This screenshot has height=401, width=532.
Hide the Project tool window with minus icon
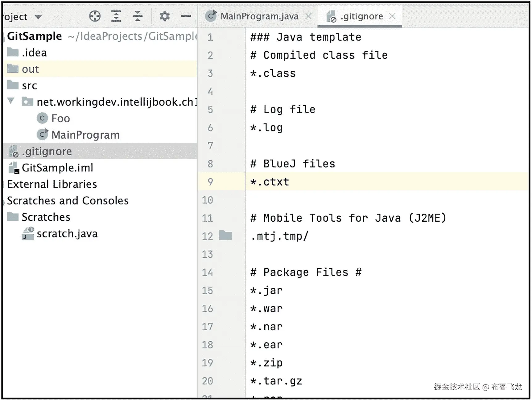(x=186, y=16)
